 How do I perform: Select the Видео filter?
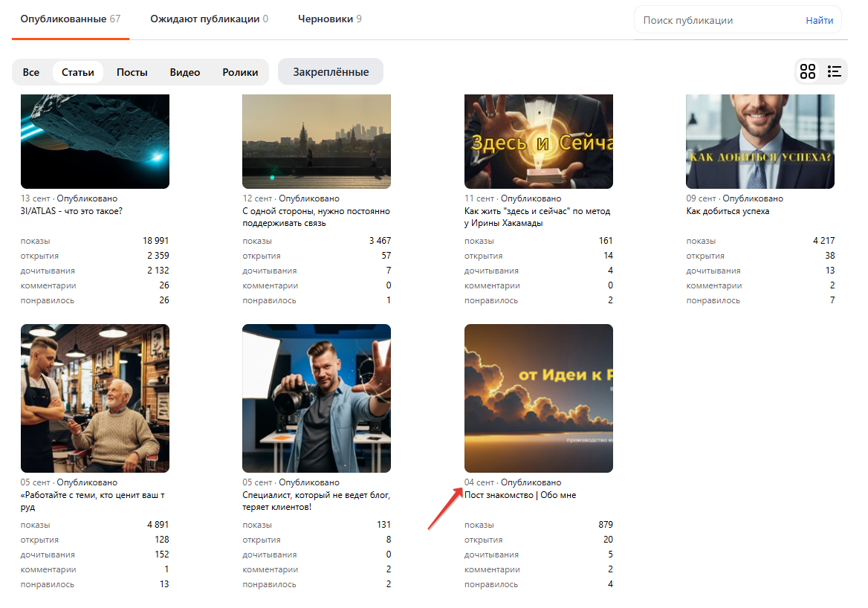click(185, 72)
